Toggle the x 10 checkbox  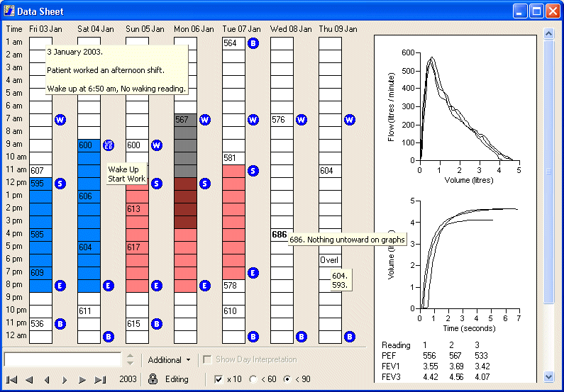click(x=219, y=379)
